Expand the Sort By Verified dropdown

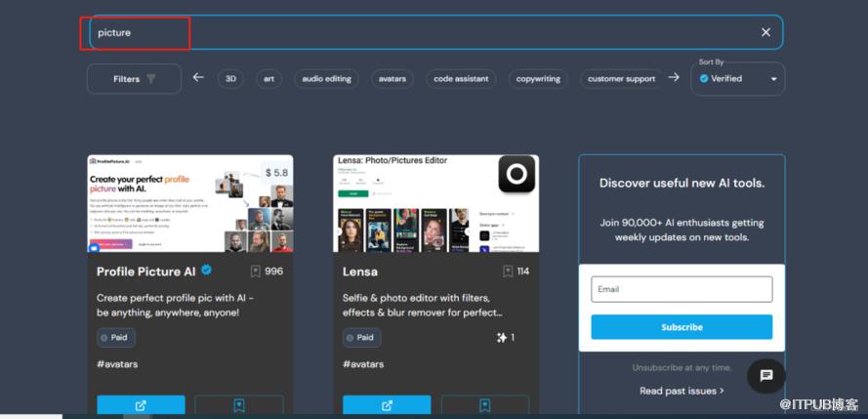(x=737, y=79)
